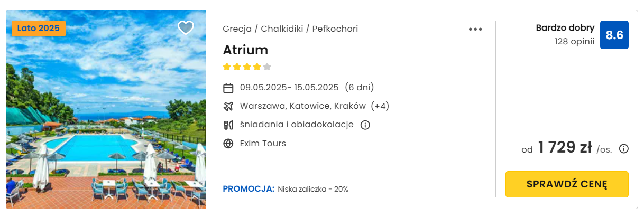The height and width of the screenshot is (217, 644).
Task: Click the Lato 2025 label on photo
Action: (x=39, y=29)
